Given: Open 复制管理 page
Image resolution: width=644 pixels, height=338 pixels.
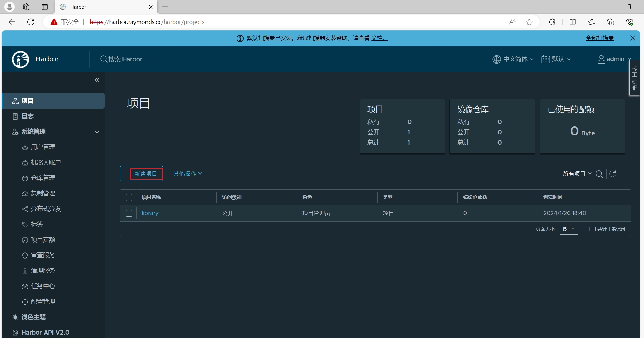Looking at the screenshot, I should pyautogui.click(x=43, y=193).
